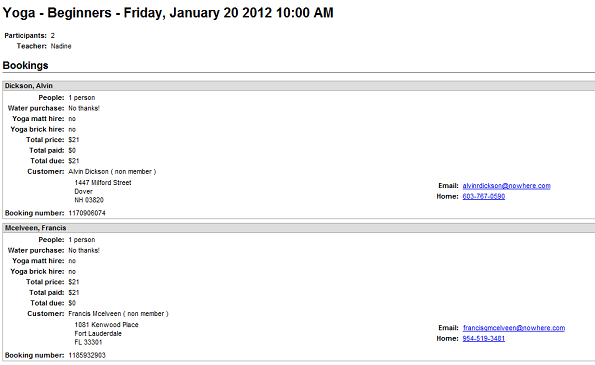Viewport: 595px width, 365px height.
Task: Open Alvin Dickson's email address link
Action: (x=507, y=186)
